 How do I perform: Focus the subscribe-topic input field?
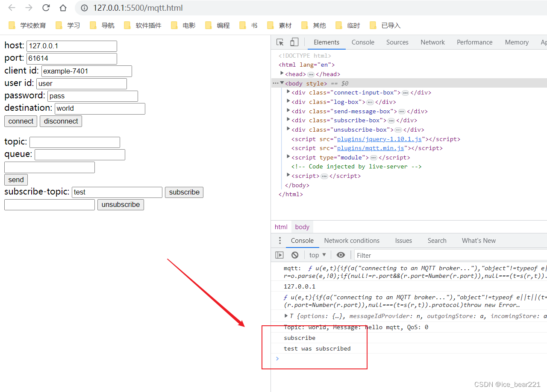point(117,192)
